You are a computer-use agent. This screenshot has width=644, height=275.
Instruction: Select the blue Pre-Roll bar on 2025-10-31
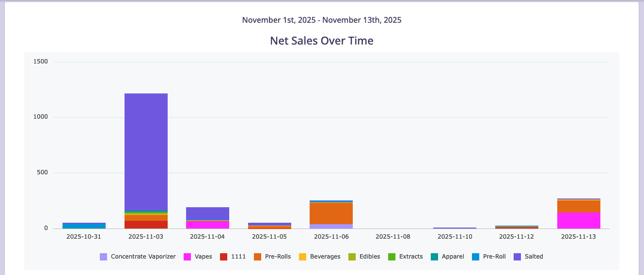84,226
